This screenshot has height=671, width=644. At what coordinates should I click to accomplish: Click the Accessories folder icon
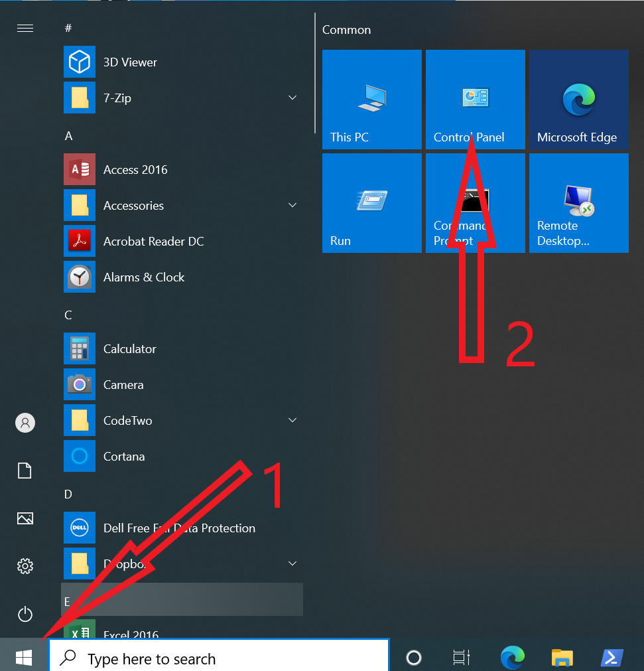pyautogui.click(x=80, y=205)
